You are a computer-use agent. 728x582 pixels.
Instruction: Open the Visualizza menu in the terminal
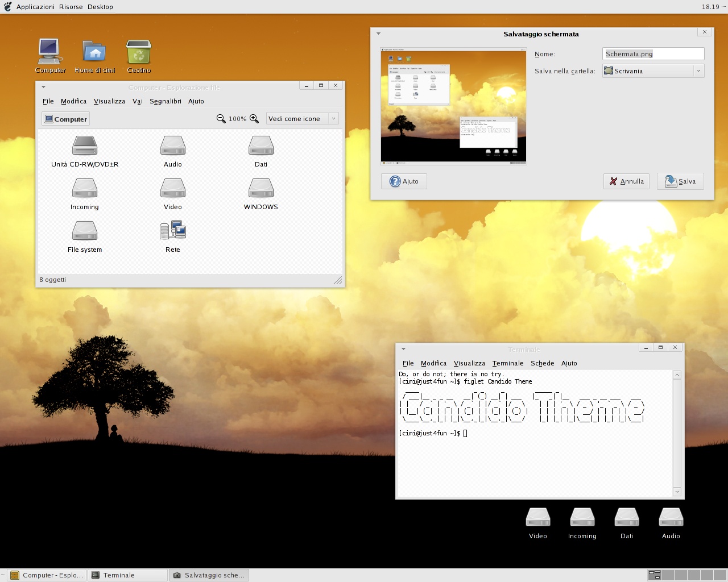tap(469, 363)
